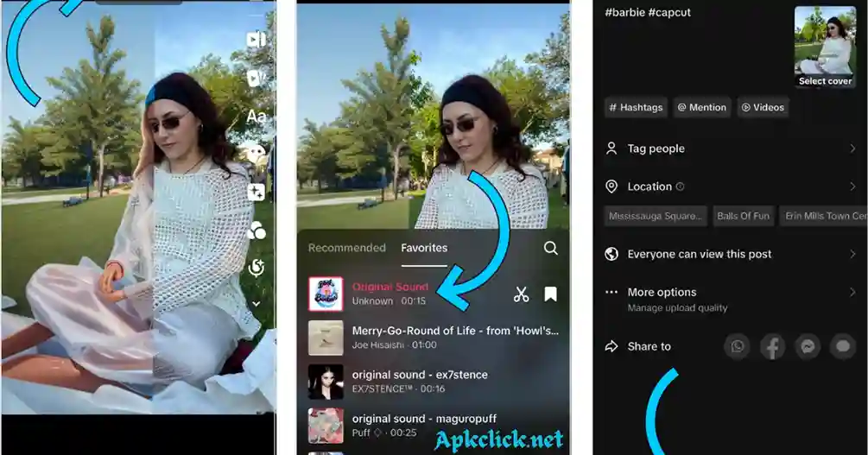
Task: Select the filters three-circles icon
Action: (256, 231)
